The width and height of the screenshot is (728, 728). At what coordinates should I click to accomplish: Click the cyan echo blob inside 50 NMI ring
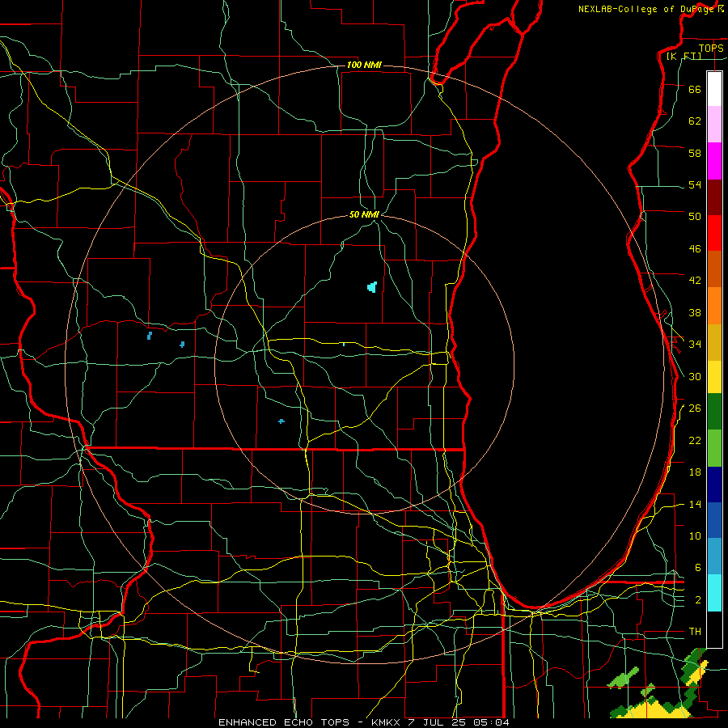click(372, 287)
